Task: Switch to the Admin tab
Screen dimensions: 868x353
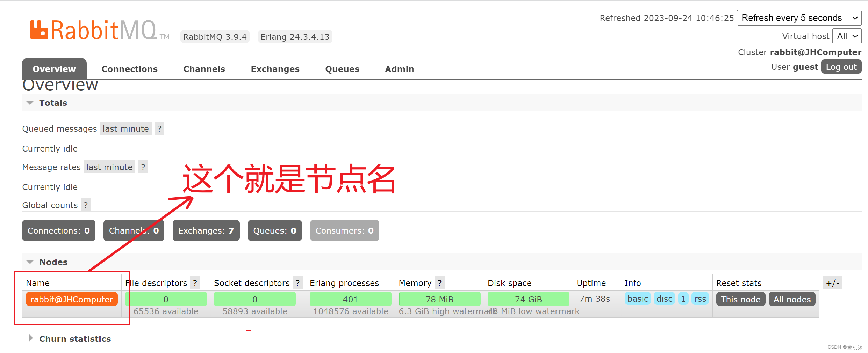Action: pyautogui.click(x=400, y=69)
